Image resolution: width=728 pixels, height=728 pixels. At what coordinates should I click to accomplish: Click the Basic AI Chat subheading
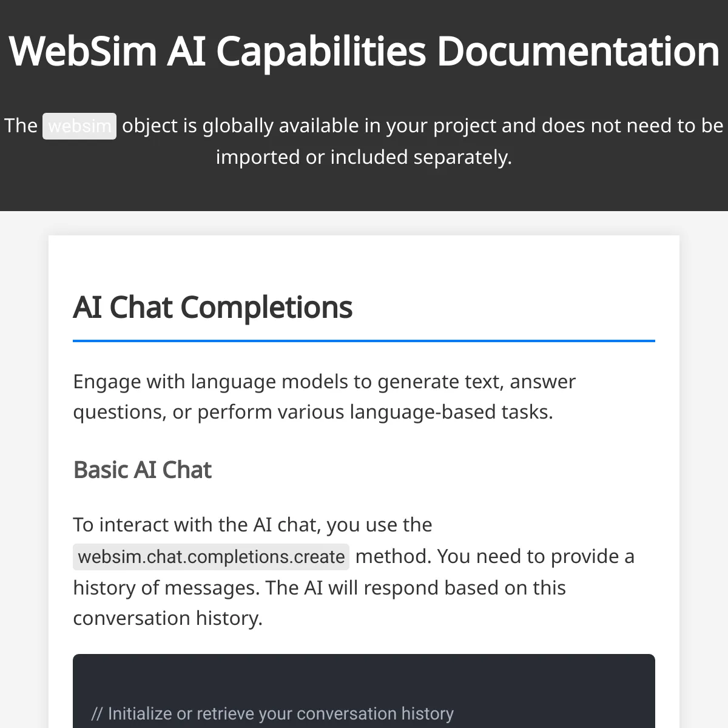[143, 470]
